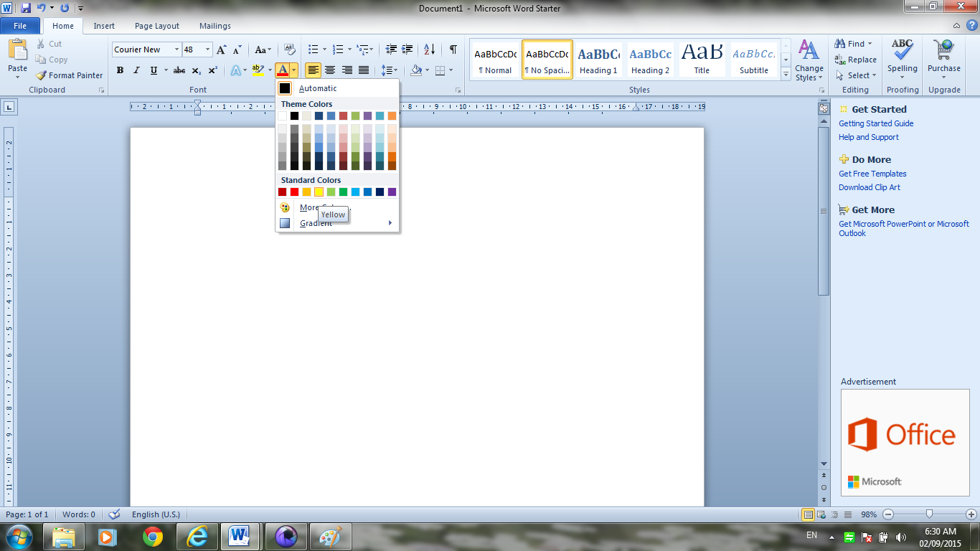Open the Select dropdown in Editing group
This screenshot has height=551, width=980.
click(x=857, y=75)
